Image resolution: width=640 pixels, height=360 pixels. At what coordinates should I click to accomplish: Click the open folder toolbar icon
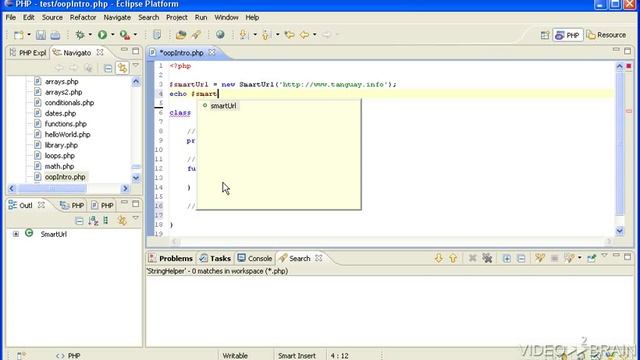coord(181,35)
